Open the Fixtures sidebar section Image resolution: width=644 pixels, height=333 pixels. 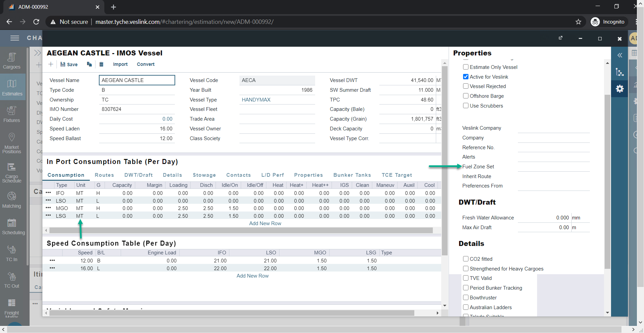coord(12,114)
